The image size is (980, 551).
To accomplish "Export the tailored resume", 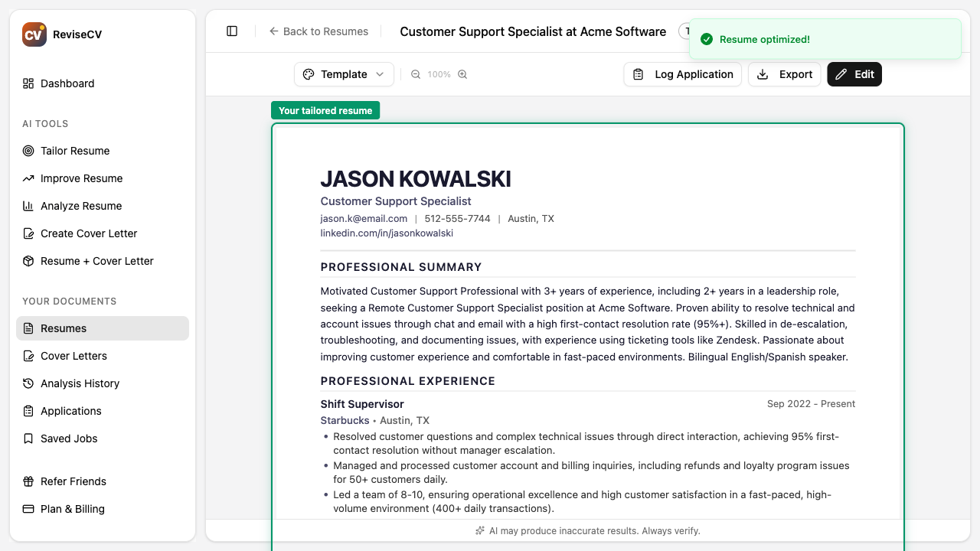I will click(x=784, y=74).
